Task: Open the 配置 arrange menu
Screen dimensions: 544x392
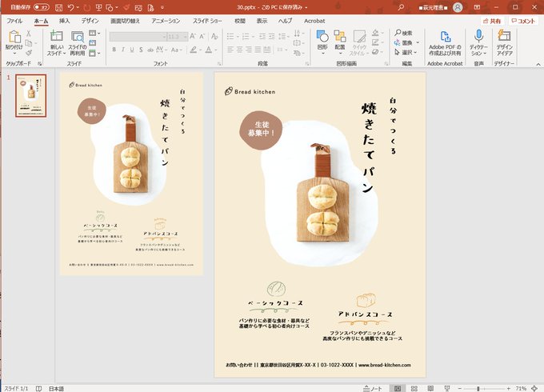Action: (x=340, y=42)
